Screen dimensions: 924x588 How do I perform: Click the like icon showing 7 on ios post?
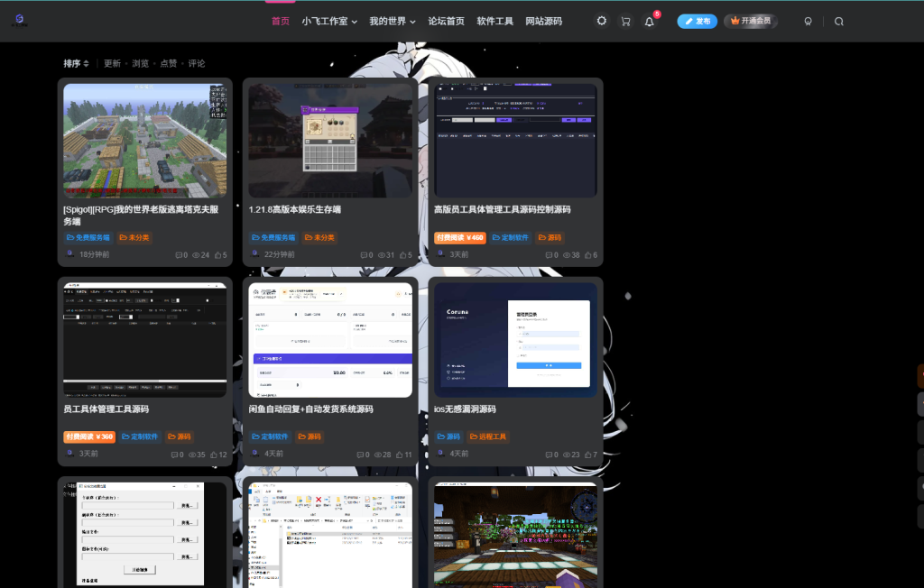tap(588, 455)
